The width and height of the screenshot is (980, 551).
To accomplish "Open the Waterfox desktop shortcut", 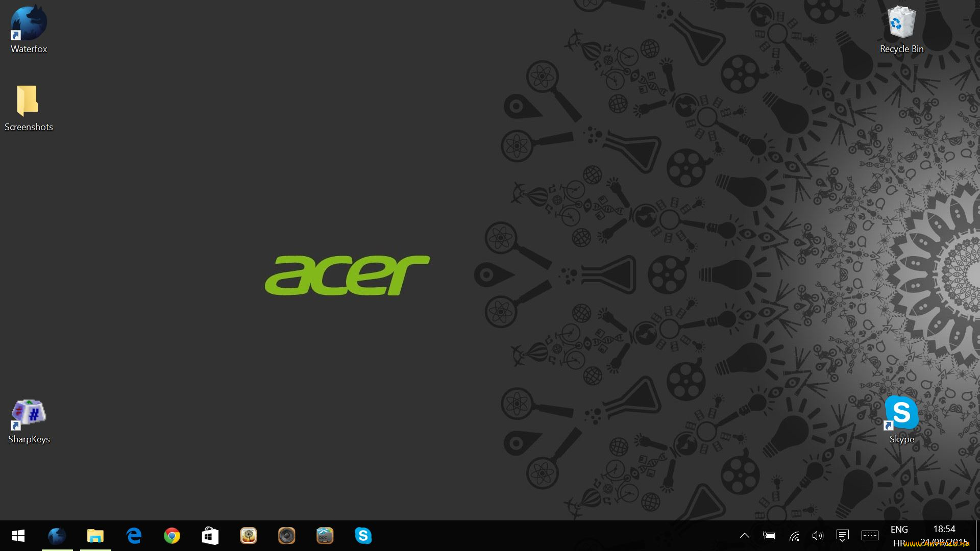I will point(29,30).
